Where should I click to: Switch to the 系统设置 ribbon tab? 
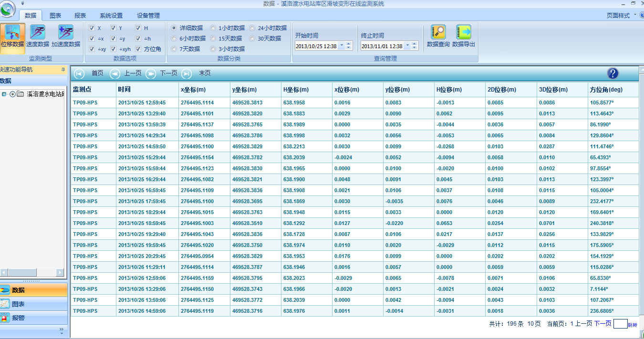111,16
